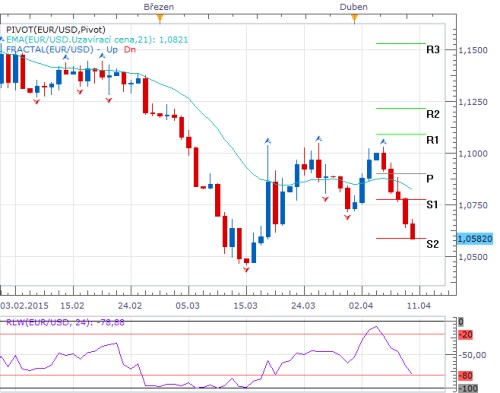This screenshot has width=500, height=393.
Task: Click the -80 level tag in RLW panel
Action: pos(465,376)
